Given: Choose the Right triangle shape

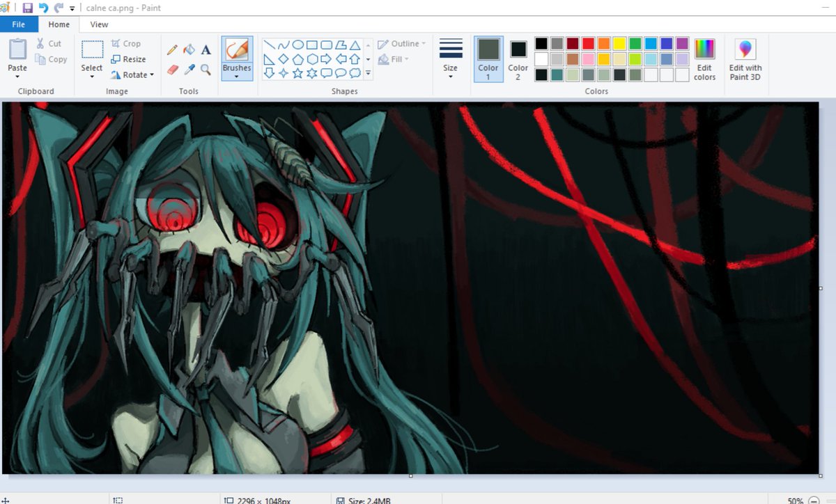Looking at the screenshot, I should click(x=269, y=59).
